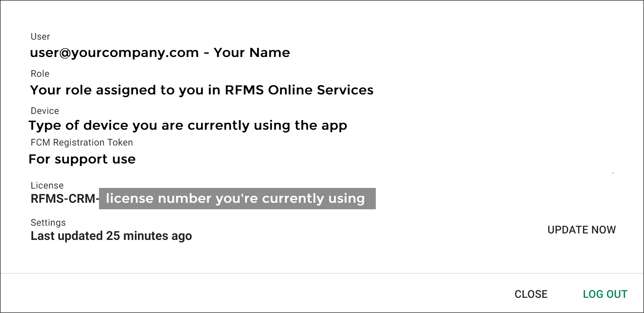The height and width of the screenshot is (313, 644).
Task: Click the Device field label
Action: [x=45, y=111]
